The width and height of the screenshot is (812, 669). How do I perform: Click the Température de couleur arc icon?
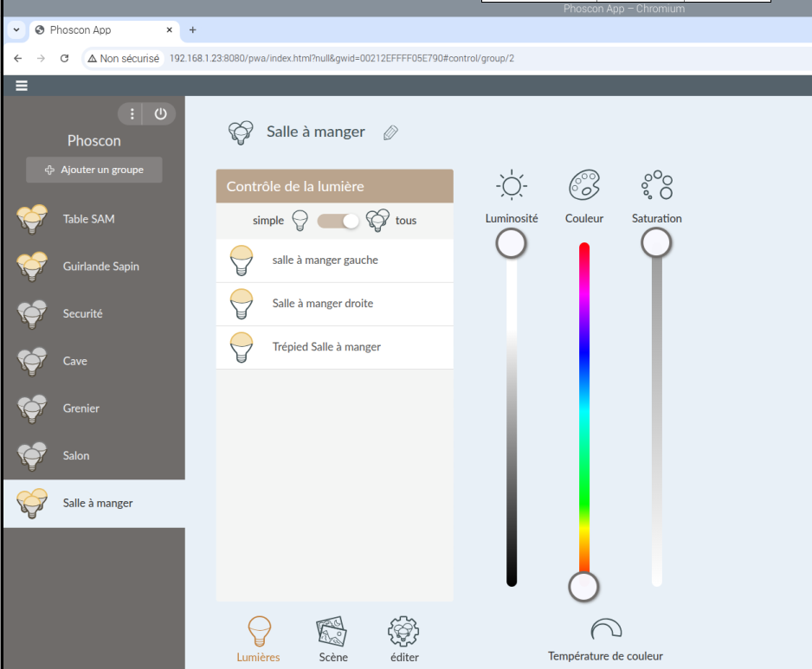pos(606,628)
